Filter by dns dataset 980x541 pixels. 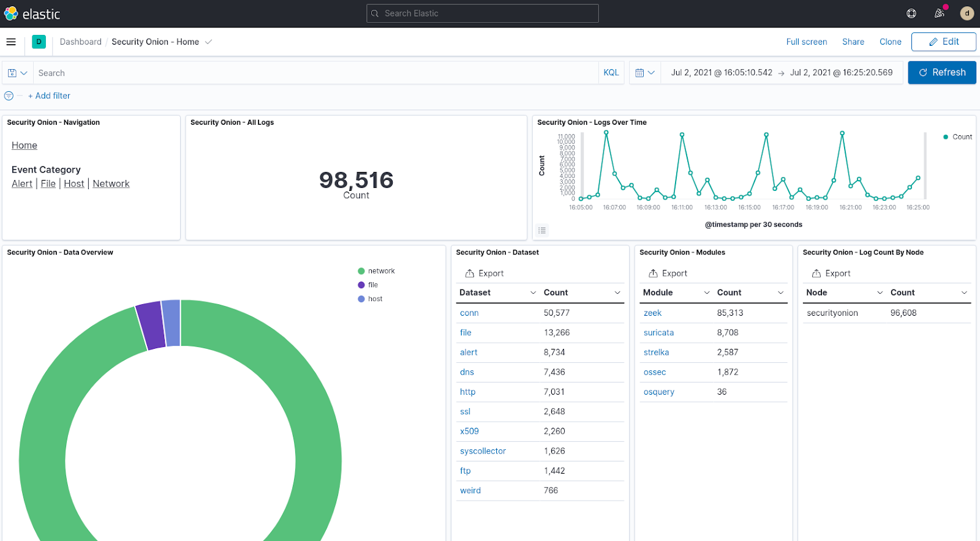pyautogui.click(x=467, y=372)
